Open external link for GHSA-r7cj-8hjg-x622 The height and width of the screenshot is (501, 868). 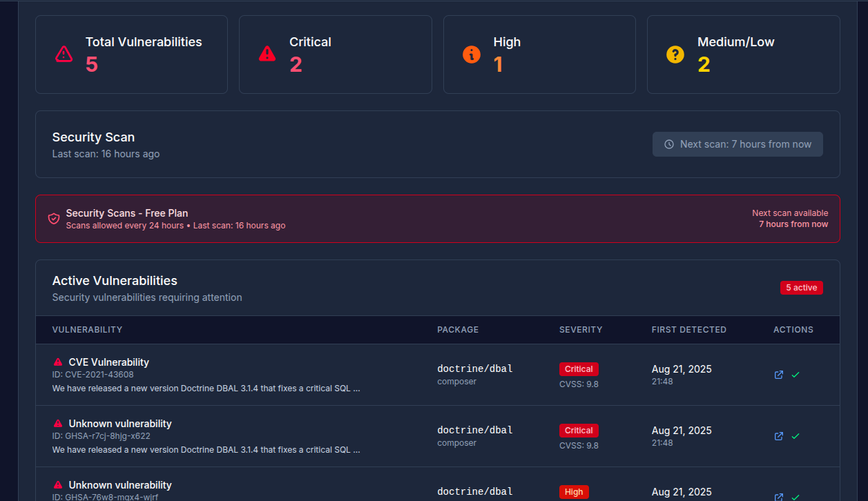pyautogui.click(x=778, y=436)
